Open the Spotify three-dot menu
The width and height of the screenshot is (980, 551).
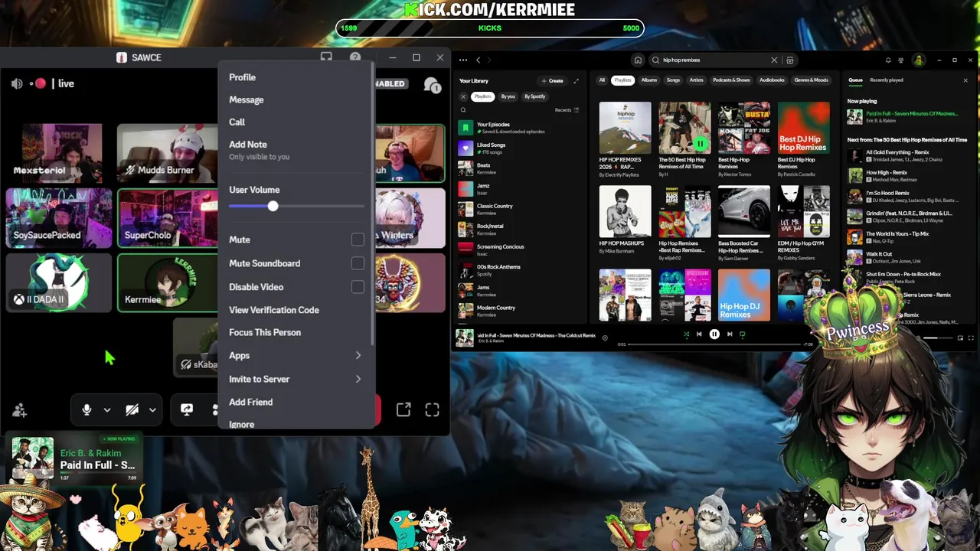tap(463, 60)
